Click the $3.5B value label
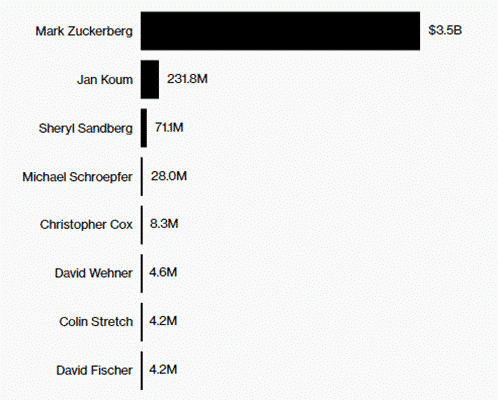Viewport: 498px width, 400px height. coord(445,30)
